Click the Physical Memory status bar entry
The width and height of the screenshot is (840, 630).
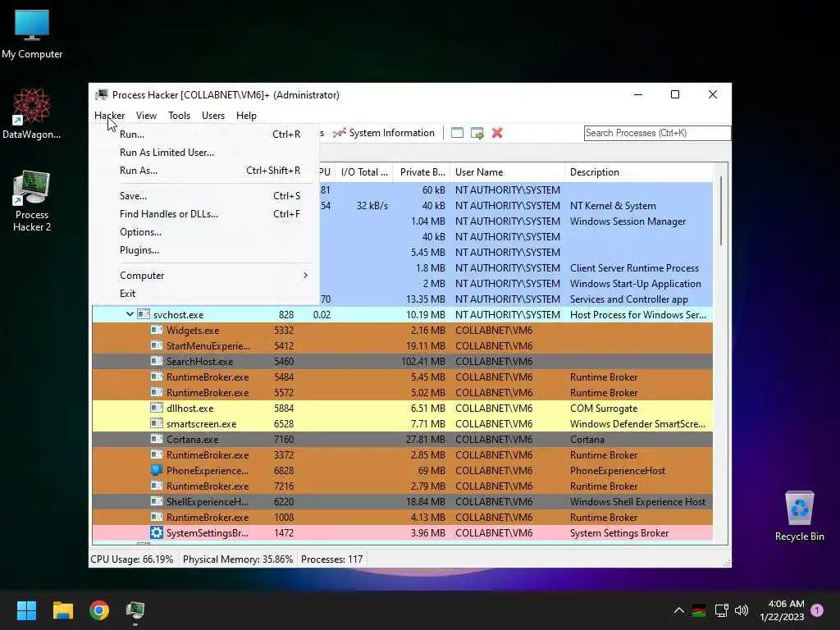point(238,559)
